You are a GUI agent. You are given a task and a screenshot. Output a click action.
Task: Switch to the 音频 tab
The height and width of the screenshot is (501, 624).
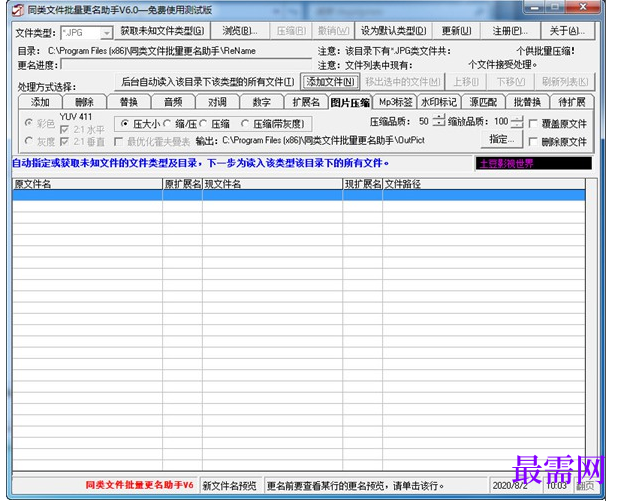pos(173,102)
